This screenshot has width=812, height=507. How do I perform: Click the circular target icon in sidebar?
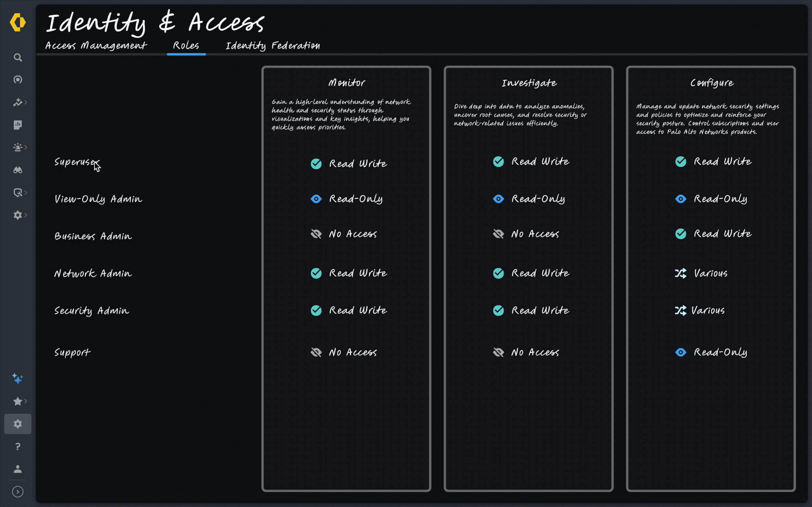(x=18, y=80)
